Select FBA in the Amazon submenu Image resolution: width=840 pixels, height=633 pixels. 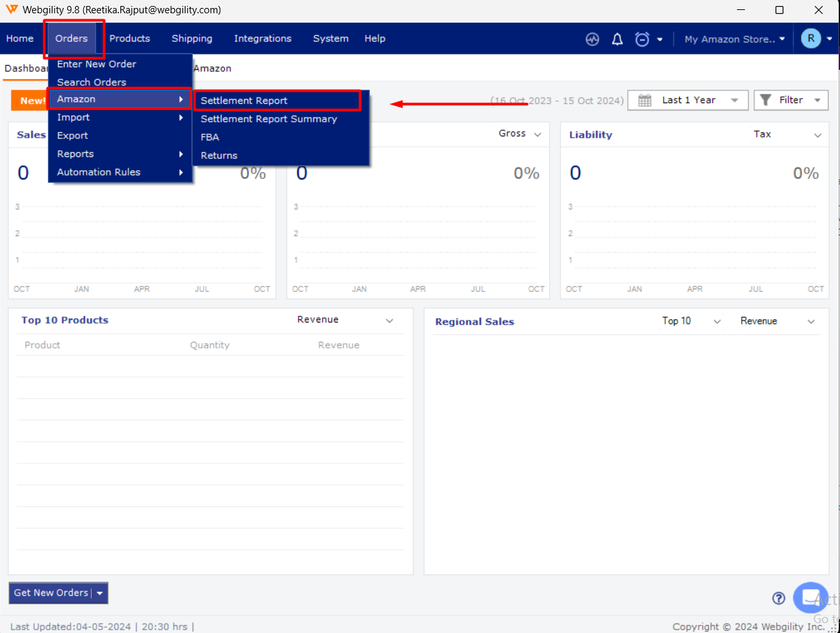pyautogui.click(x=281, y=137)
